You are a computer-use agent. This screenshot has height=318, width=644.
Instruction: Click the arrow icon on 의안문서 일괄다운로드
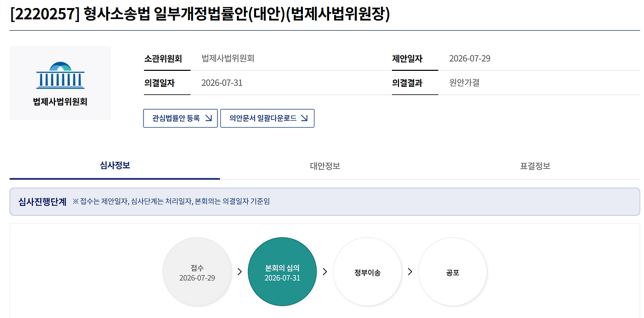point(304,119)
